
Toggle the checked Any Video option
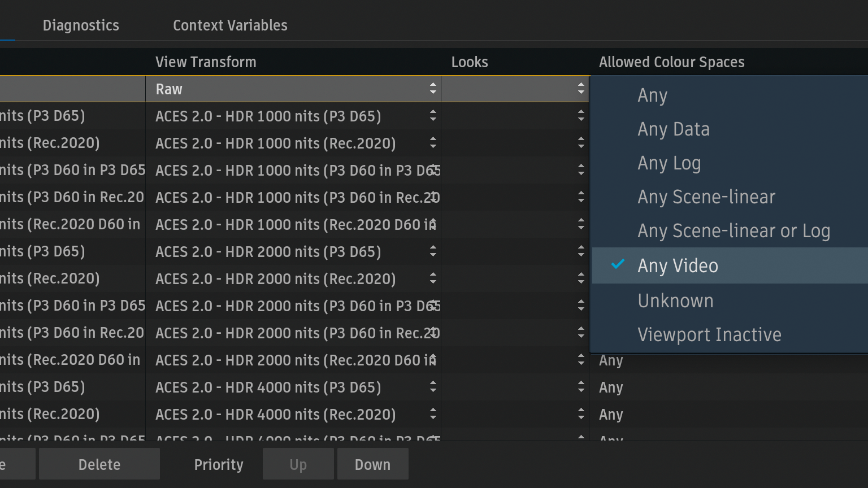pos(730,265)
